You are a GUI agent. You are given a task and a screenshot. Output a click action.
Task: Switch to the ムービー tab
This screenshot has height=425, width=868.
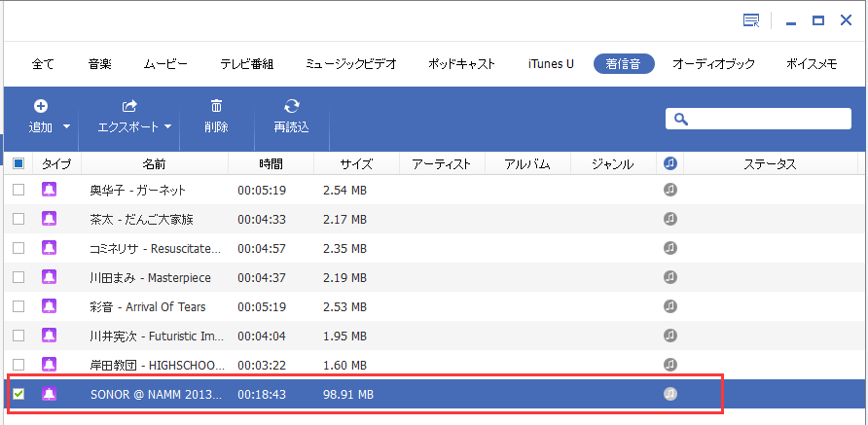pyautogui.click(x=165, y=64)
